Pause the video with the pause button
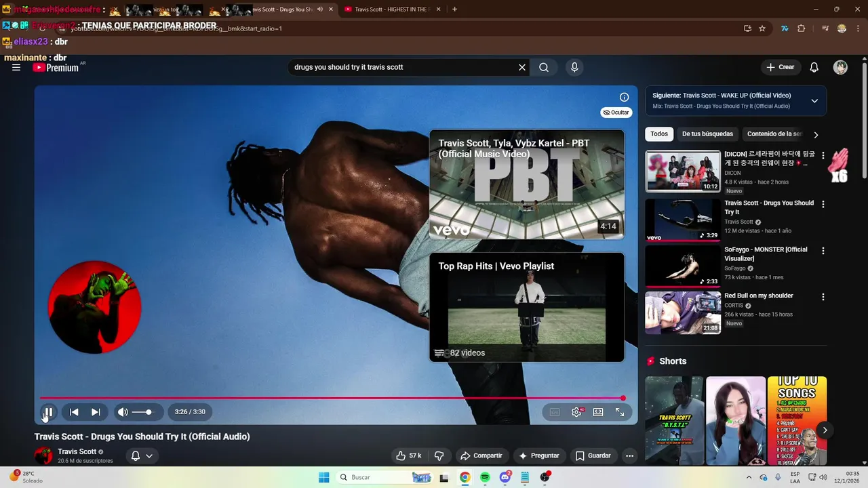Screen dimensions: 868x488 coord(48,412)
